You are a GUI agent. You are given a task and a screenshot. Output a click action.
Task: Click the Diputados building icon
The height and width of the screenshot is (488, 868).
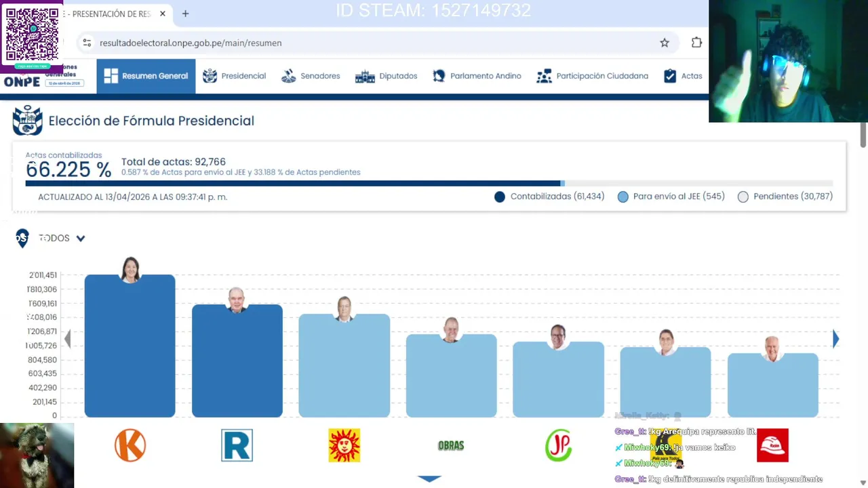365,76
